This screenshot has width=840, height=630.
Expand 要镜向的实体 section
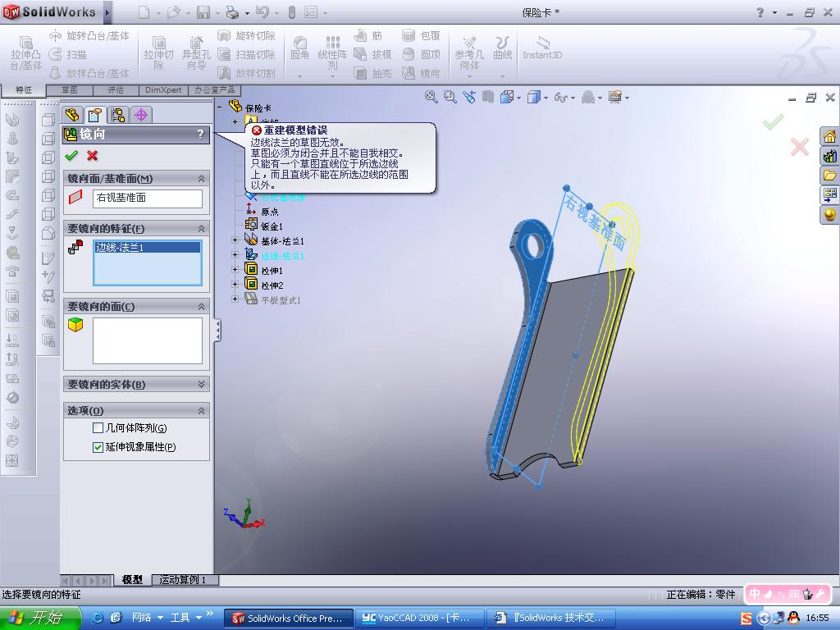coord(202,384)
